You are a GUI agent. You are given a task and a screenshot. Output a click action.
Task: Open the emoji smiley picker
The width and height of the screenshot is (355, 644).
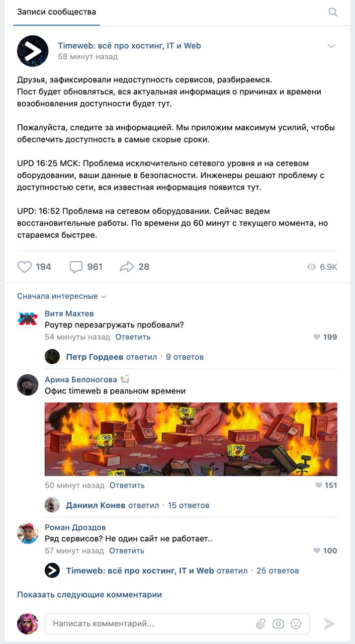click(296, 624)
